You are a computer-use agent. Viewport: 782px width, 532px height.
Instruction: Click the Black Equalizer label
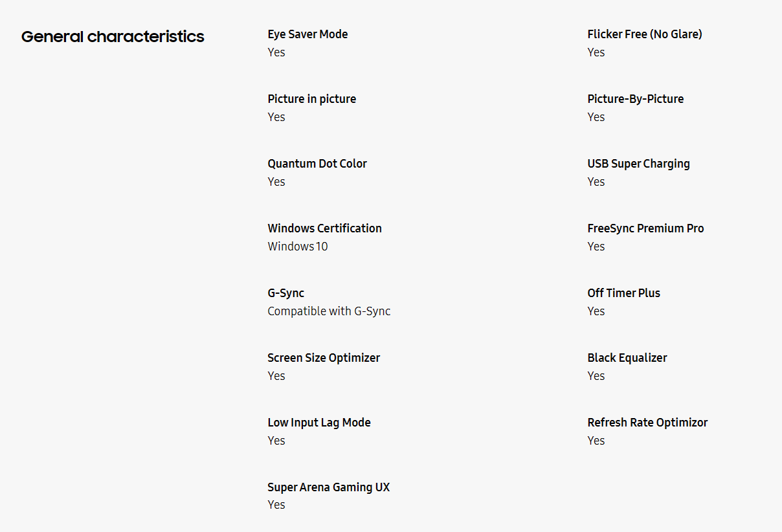tap(627, 358)
